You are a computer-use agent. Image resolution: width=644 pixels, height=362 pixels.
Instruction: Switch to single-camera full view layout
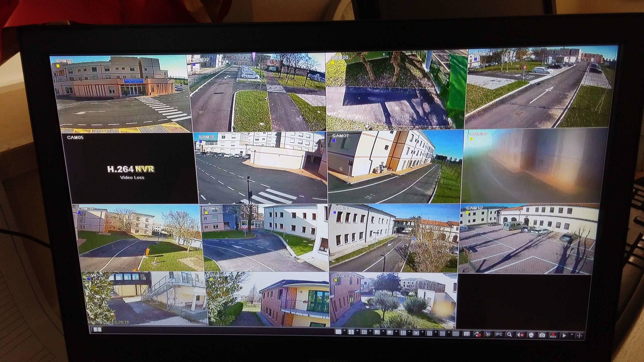(x=338, y=332)
